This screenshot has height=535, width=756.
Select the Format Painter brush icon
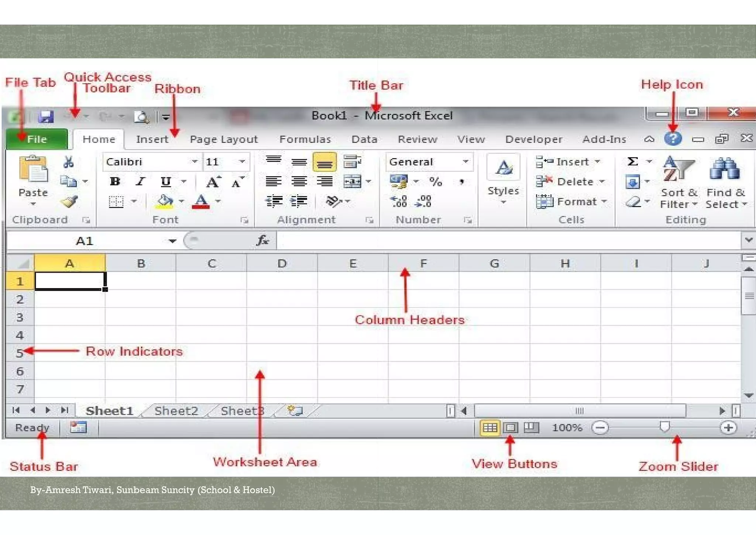coord(69,202)
